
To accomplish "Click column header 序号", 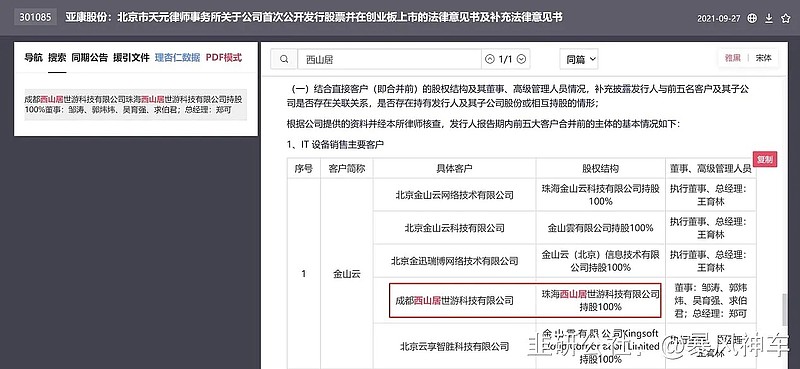I will (304, 168).
